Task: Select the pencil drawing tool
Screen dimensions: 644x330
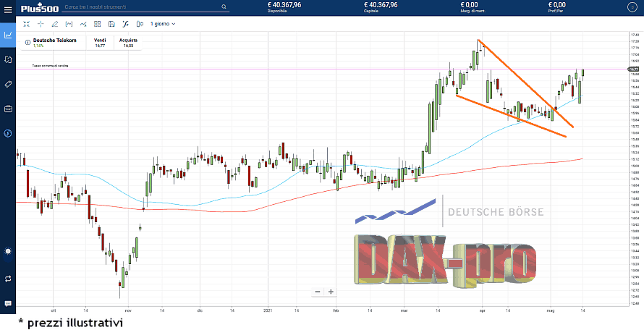Action: pos(55,24)
